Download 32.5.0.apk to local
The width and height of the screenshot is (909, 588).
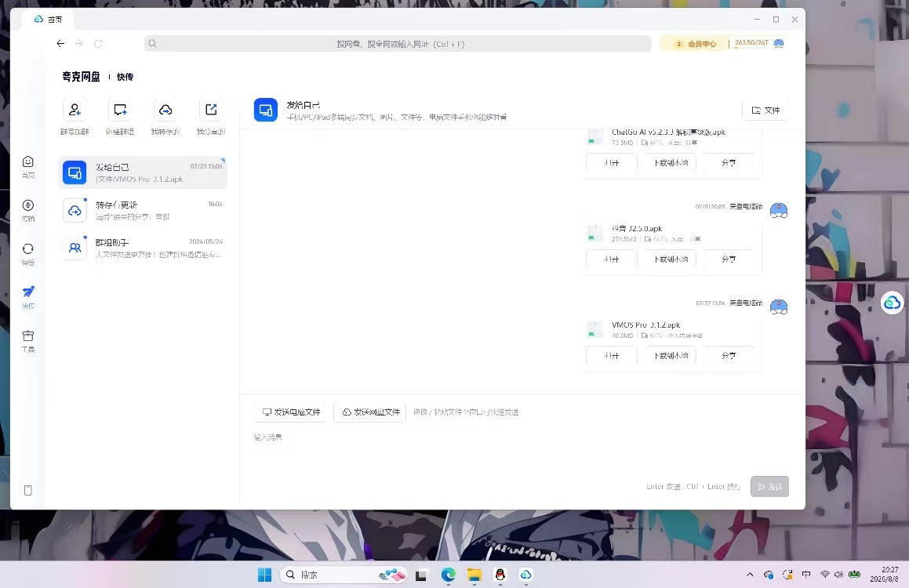[671, 259]
